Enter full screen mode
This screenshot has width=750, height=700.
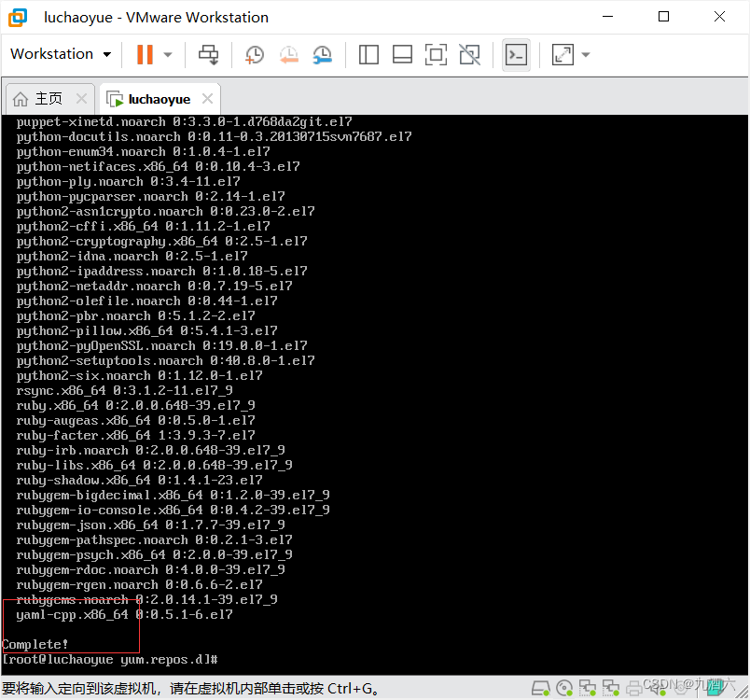[x=436, y=54]
